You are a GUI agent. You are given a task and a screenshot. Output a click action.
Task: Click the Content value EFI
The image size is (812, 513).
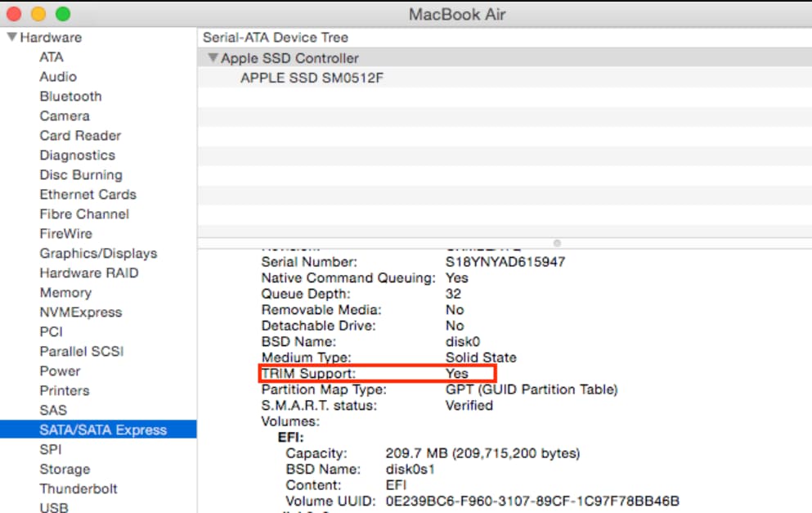pos(396,485)
